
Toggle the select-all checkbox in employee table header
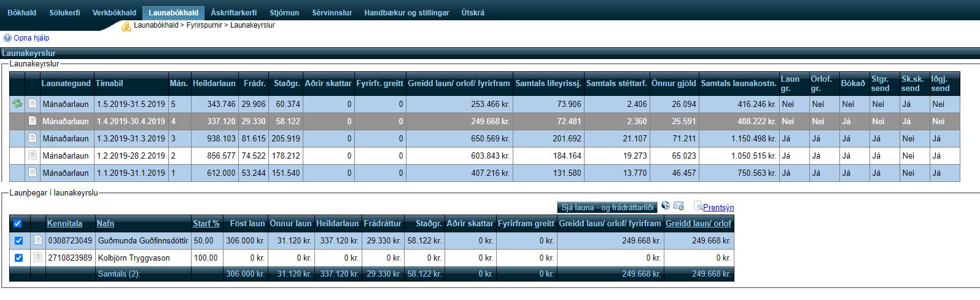pos(18,224)
